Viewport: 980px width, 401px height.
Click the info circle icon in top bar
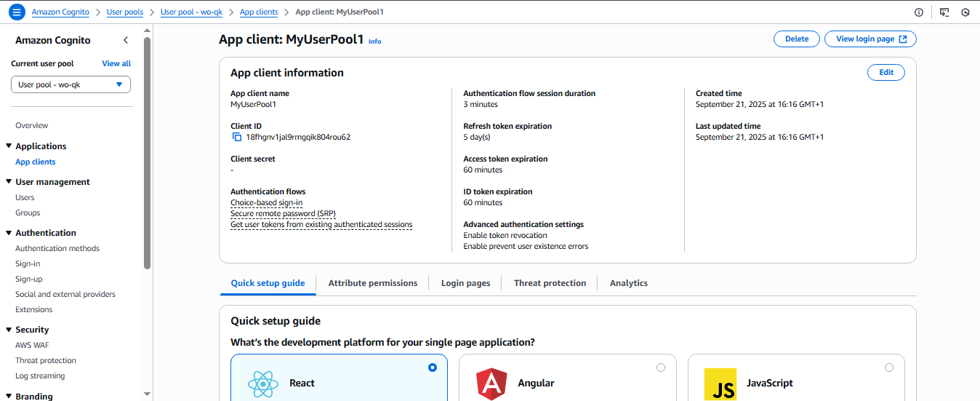click(x=918, y=12)
